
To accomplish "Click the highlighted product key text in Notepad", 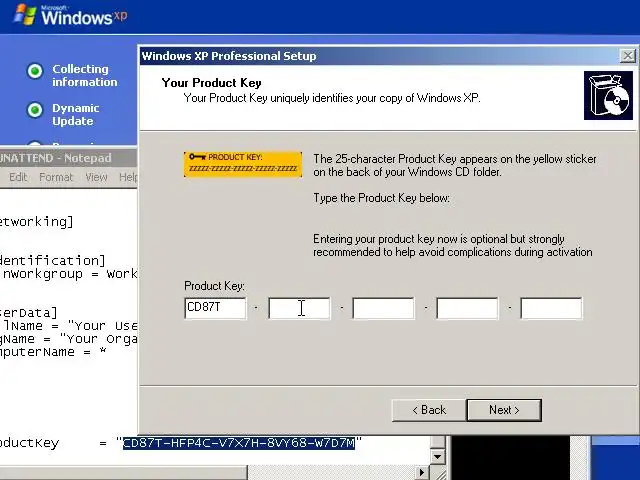I will coord(239,443).
